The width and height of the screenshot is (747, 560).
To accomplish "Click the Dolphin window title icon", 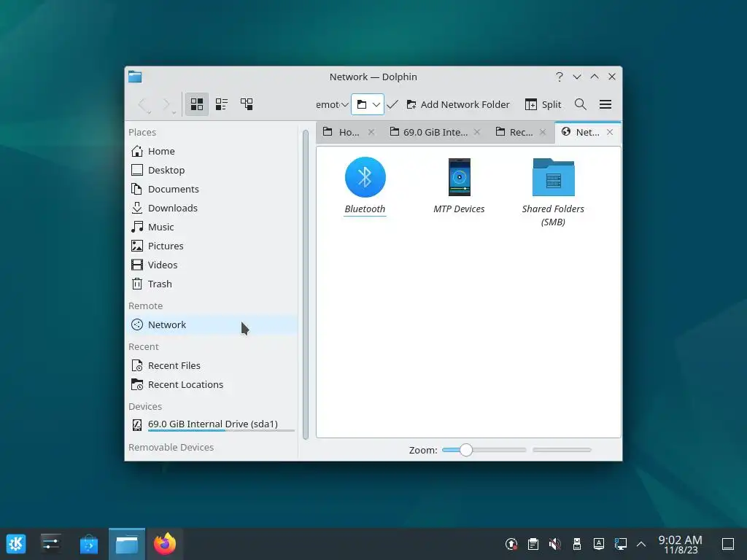I will 135,77.
